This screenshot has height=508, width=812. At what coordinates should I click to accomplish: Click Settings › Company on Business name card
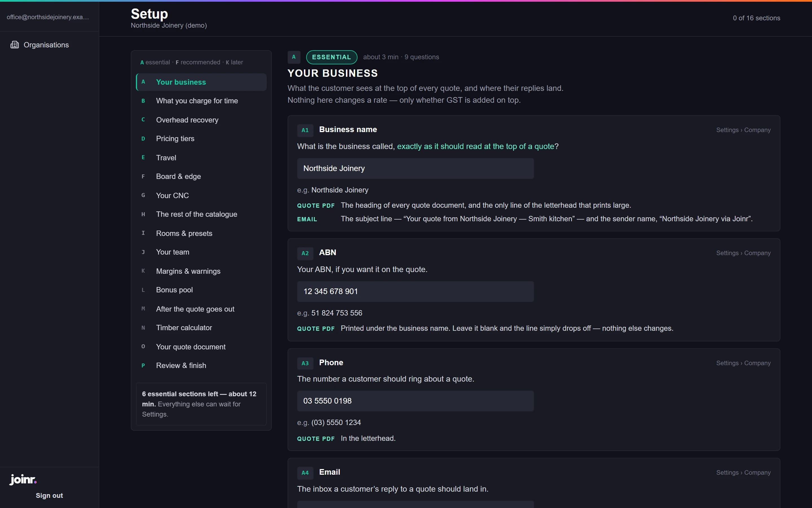(x=743, y=130)
